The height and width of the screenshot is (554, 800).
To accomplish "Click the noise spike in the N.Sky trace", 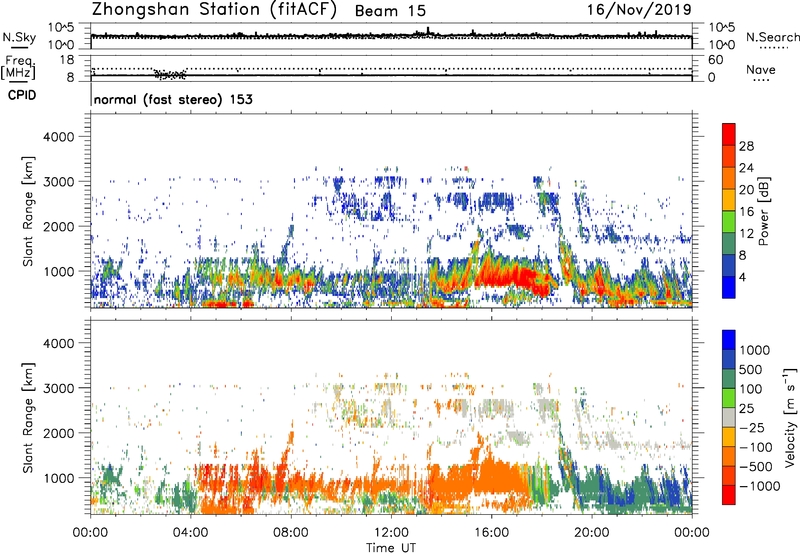I will [x=428, y=31].
